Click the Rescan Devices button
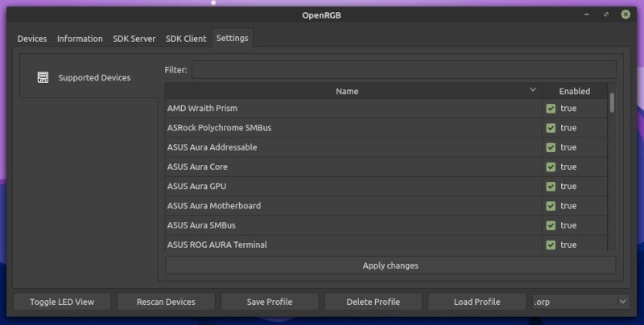Viewport: 644px width, 325px height. (x=166, y=302)
